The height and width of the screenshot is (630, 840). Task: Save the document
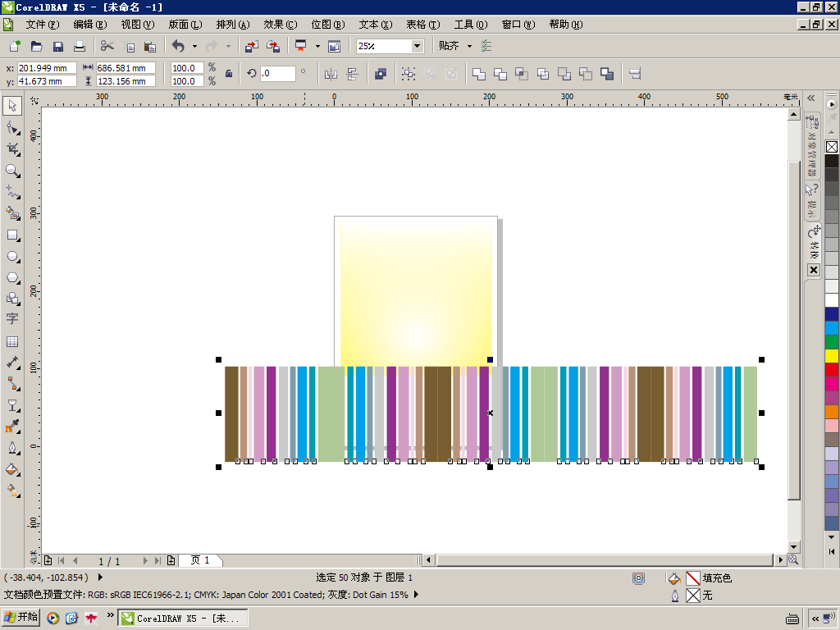[58, 46]
